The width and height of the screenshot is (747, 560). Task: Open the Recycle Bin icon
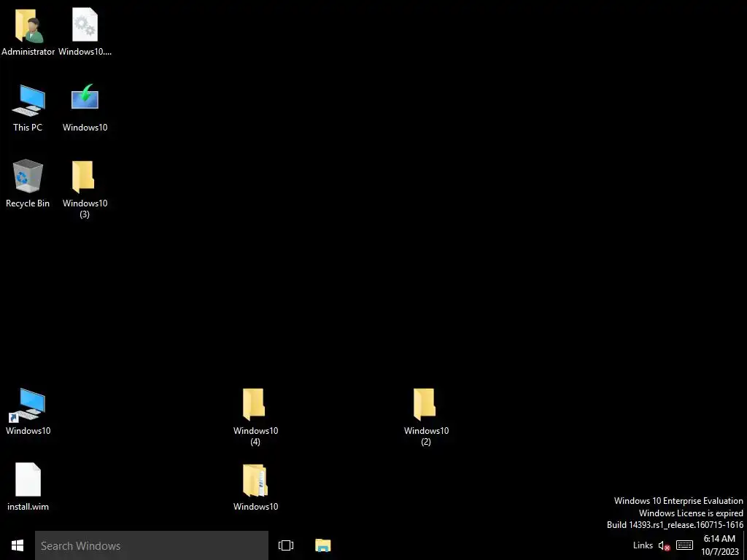click(28, 176)
